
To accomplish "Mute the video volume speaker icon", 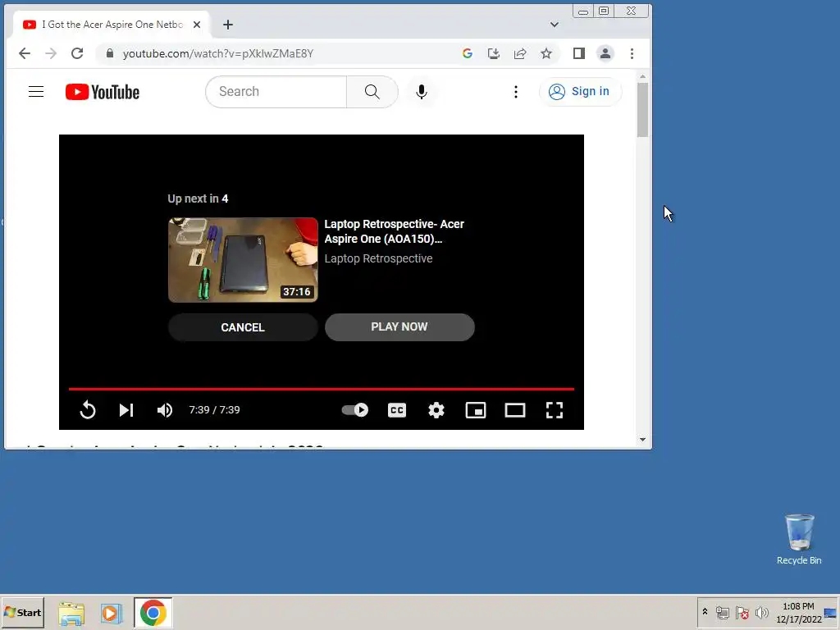I will point(164,410).
